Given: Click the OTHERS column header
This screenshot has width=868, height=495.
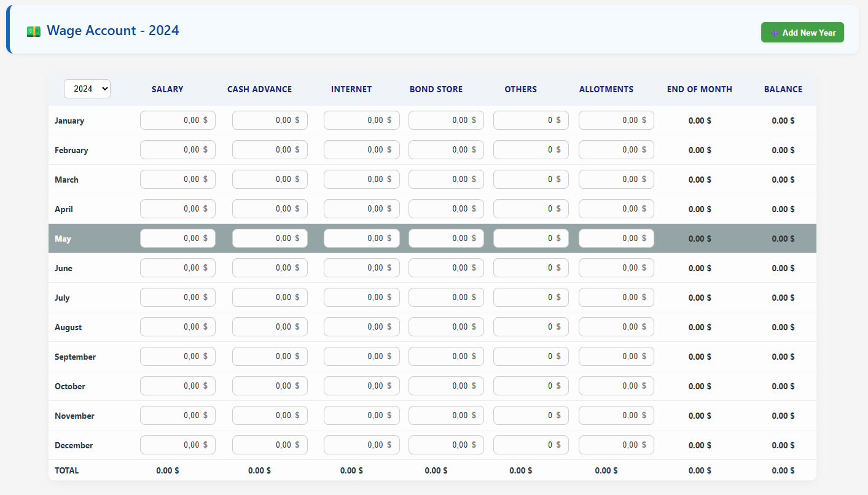Looking at the screenshot, I should pos(521,89).
